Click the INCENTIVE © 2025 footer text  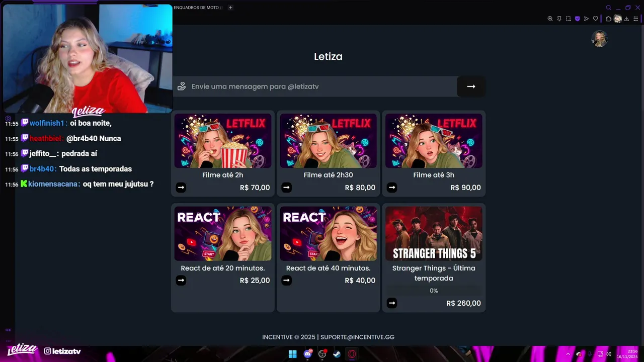pyautogui.click(x=289, y=337)
